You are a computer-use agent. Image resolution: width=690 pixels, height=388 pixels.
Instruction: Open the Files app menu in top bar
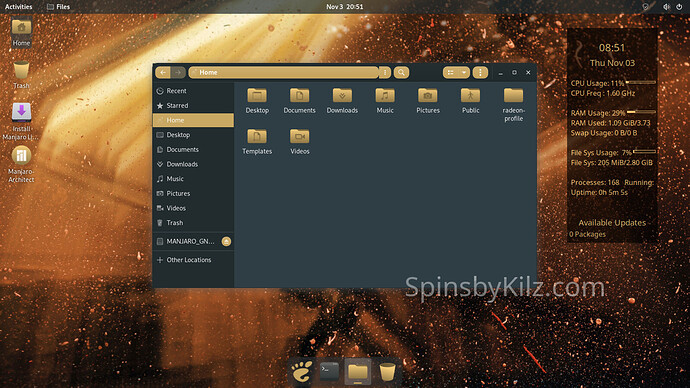(59, 7)
